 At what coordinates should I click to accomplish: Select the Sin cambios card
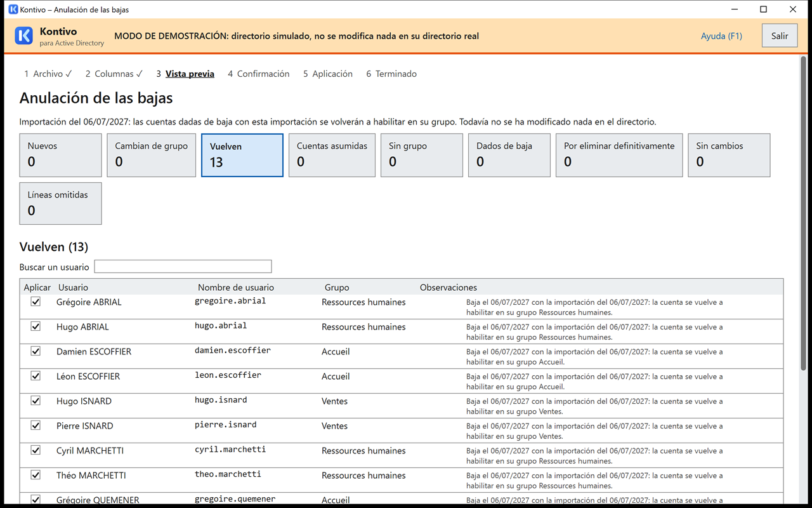point(729,155)
